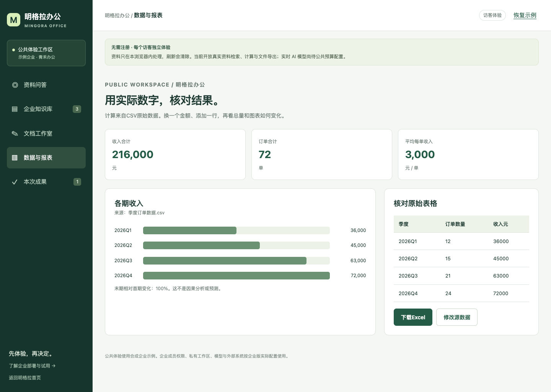Click the 2026Q4 revenue bar
The height and width of the screenshot is (392, 551).
[236, 276]
